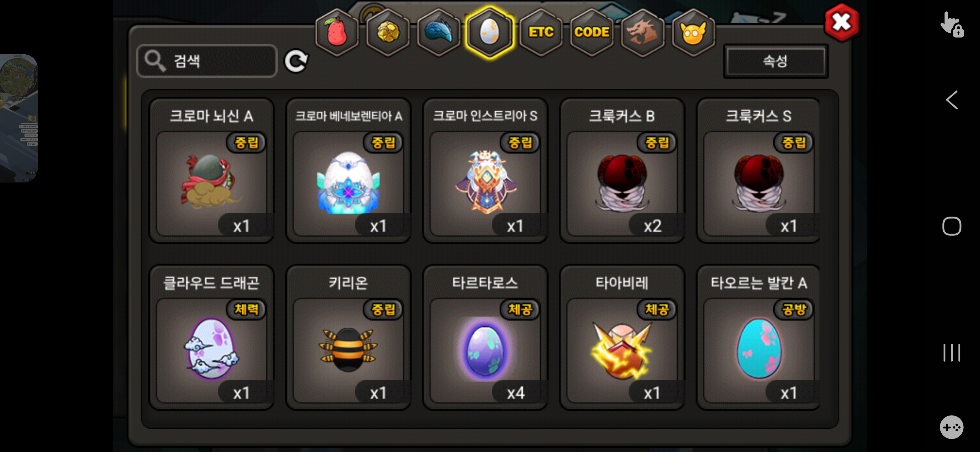
Task: Focus the 검색 search field
Action: click(x=207, y=61)
